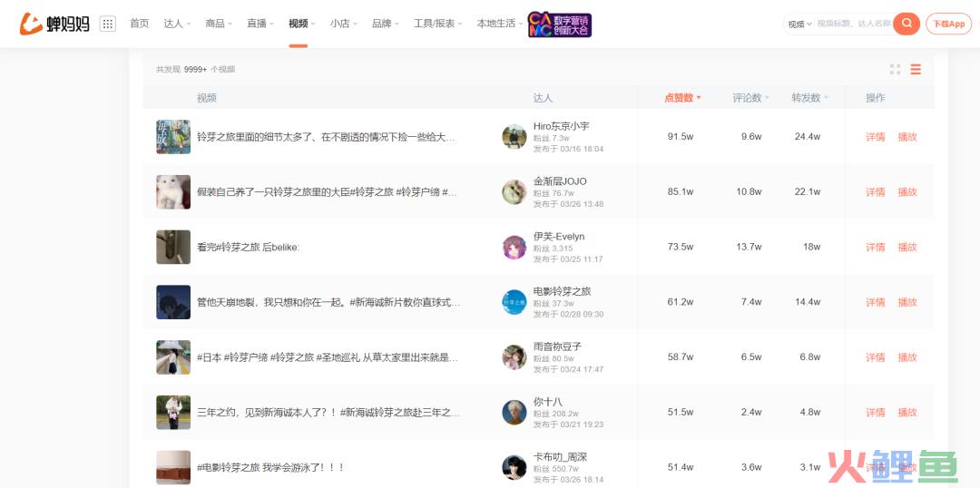Click the orange search magnifier button
Image resolution: width=980 pixels, height=488 pixels.
point(906,24)
